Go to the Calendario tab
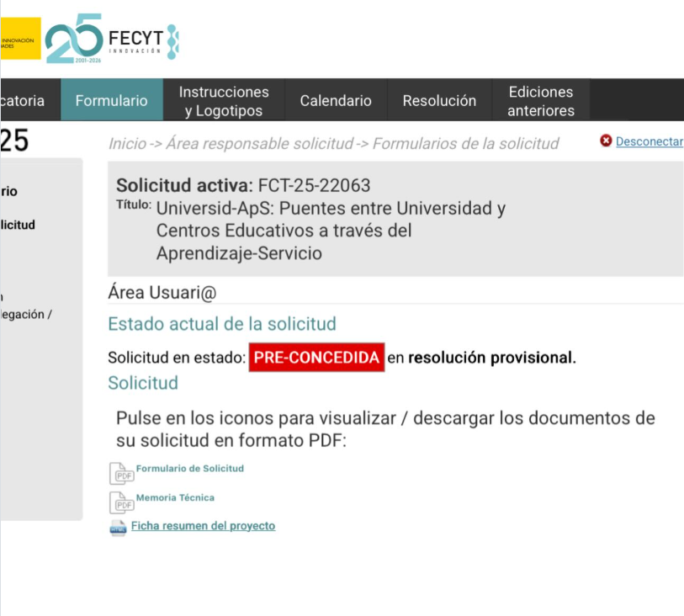This screenshot has width=684, height=616. point(336,101)
